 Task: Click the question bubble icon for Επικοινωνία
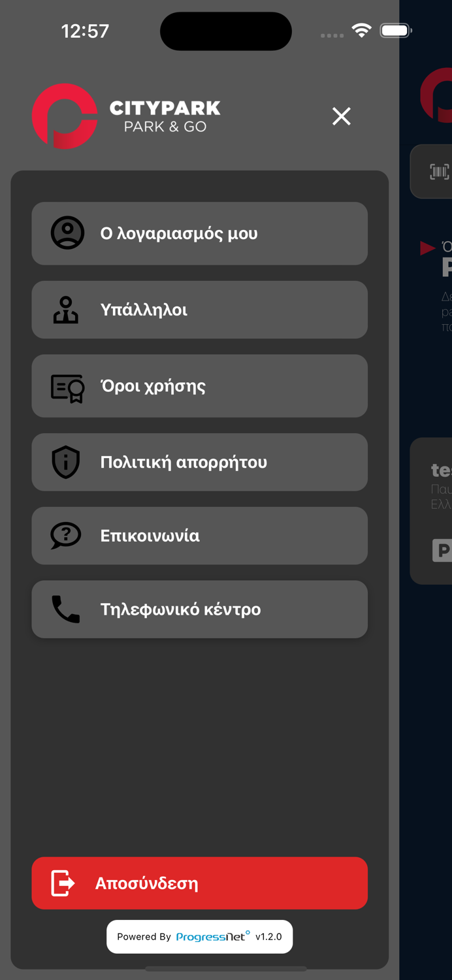pos(66,536)
